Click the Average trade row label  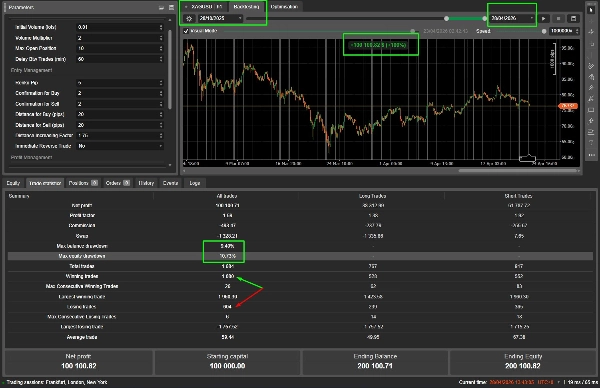point(82,337)
